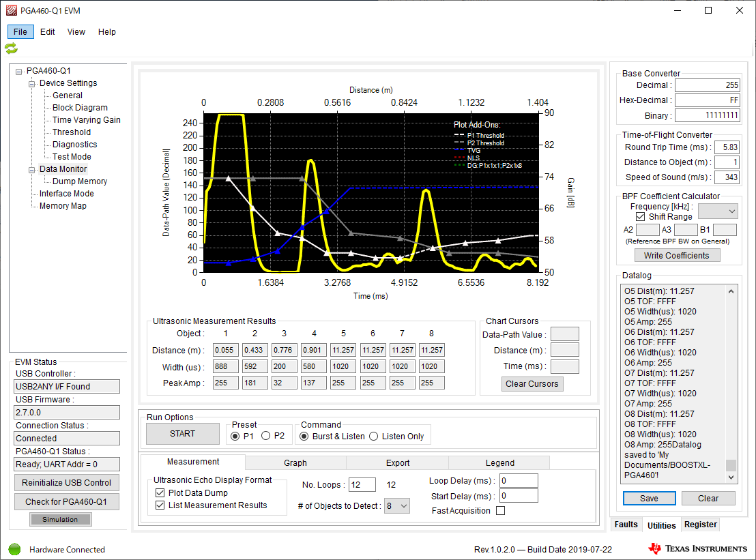756x560 pixels.
Task: Select the Utilities tab
Action: [x=662, y=525]
